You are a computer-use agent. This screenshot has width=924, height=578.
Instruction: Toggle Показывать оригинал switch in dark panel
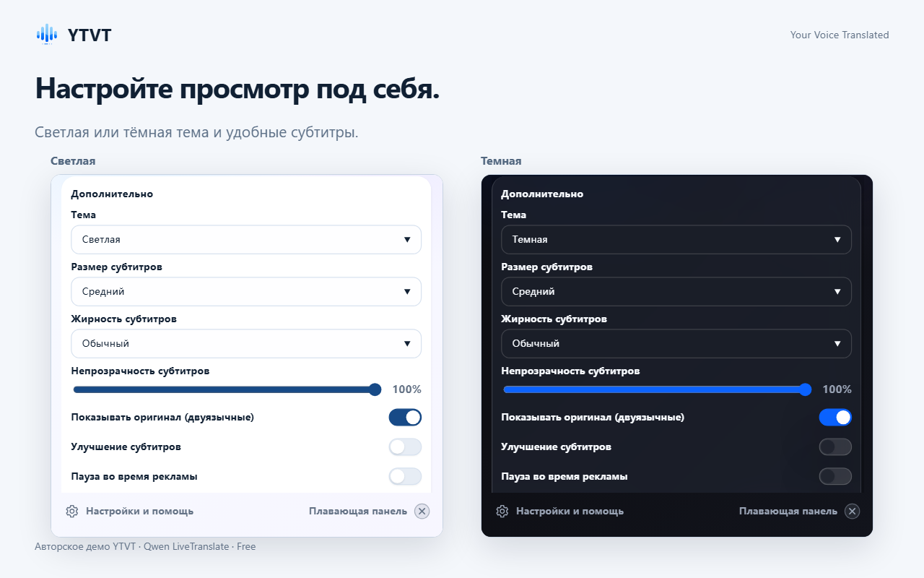[x=835, y=417]
